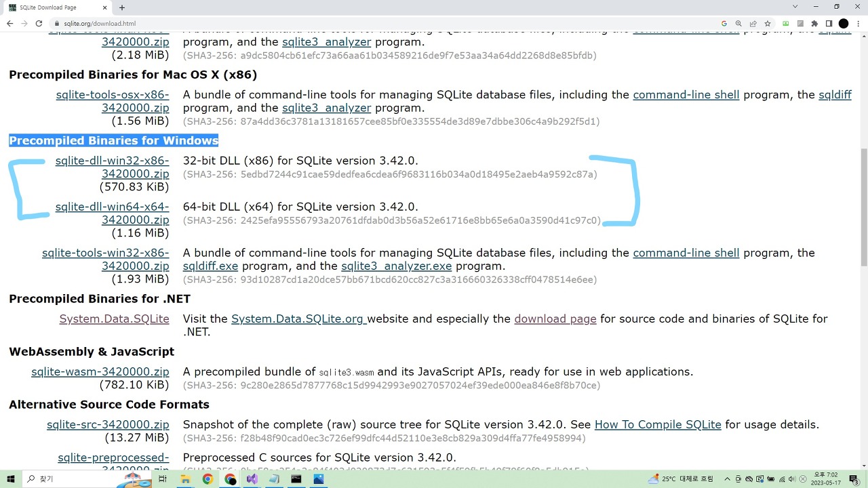Toggle the Chrome side panel
868x488 pixels.
point(829,24)
